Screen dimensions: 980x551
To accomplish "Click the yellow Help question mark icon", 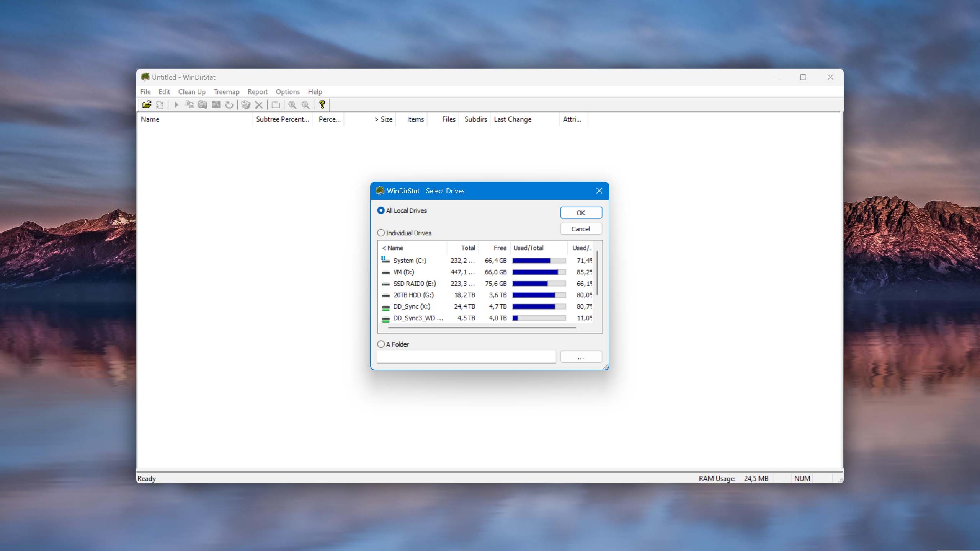I will click(322, 104).
